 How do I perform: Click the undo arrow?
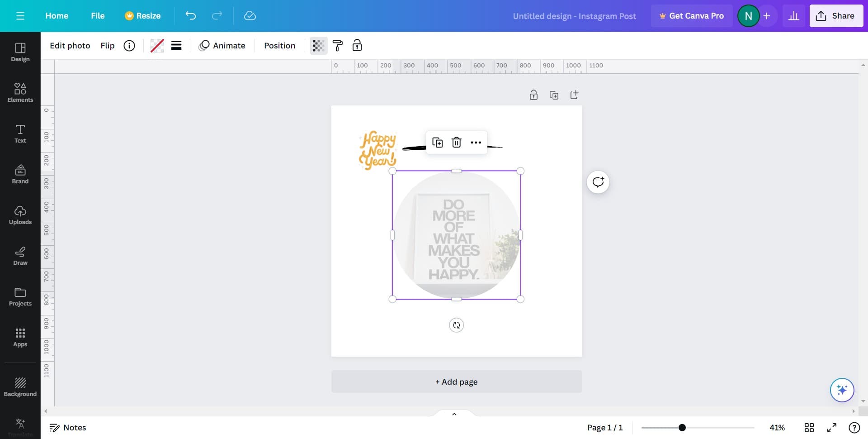[191, 16]
